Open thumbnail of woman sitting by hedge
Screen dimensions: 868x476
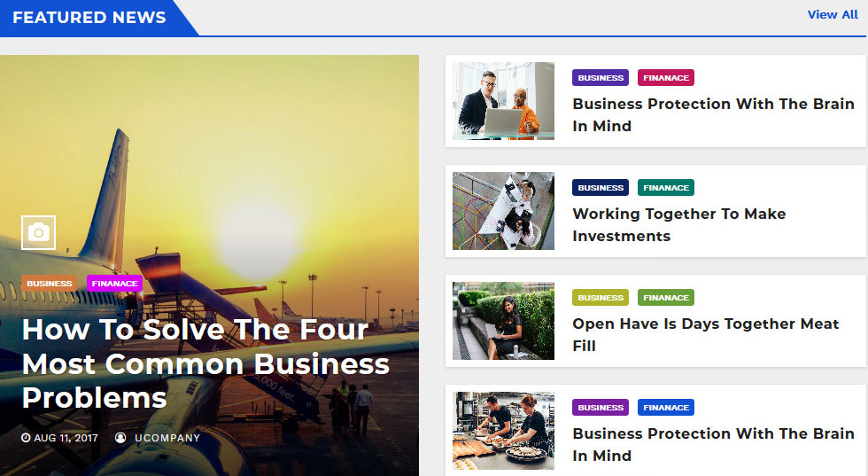[503, 321]
